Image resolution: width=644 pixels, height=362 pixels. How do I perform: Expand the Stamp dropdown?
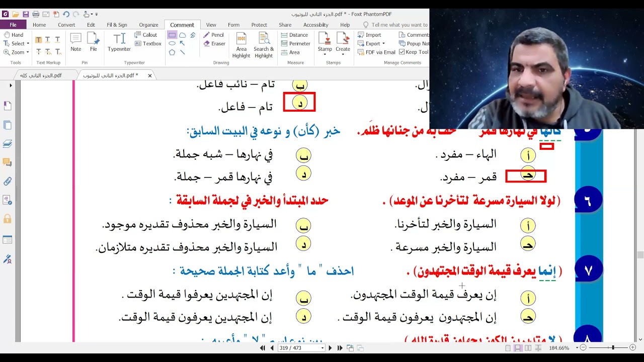click(x=325, y=53)
